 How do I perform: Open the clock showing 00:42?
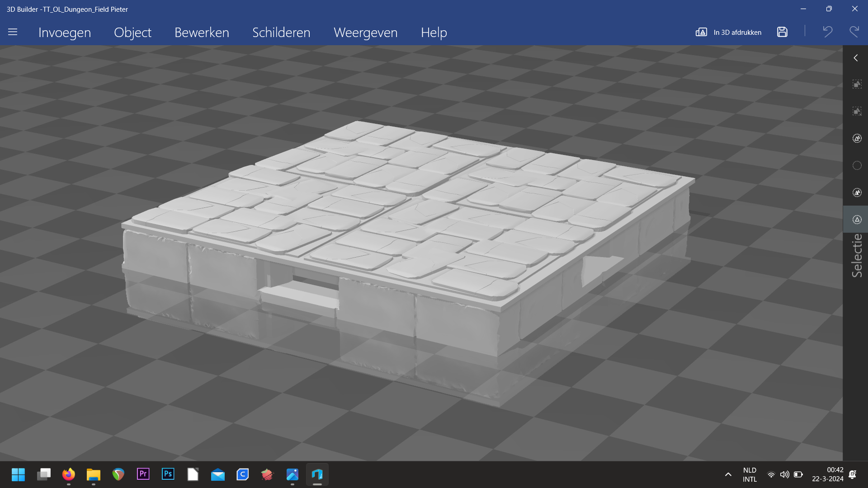coord(827,474)
